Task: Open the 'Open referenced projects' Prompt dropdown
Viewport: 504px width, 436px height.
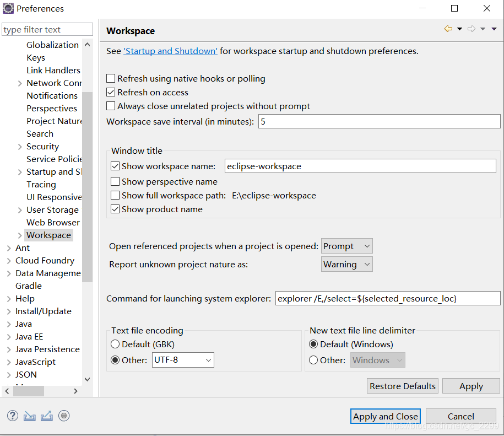Action: coord(346,246)
